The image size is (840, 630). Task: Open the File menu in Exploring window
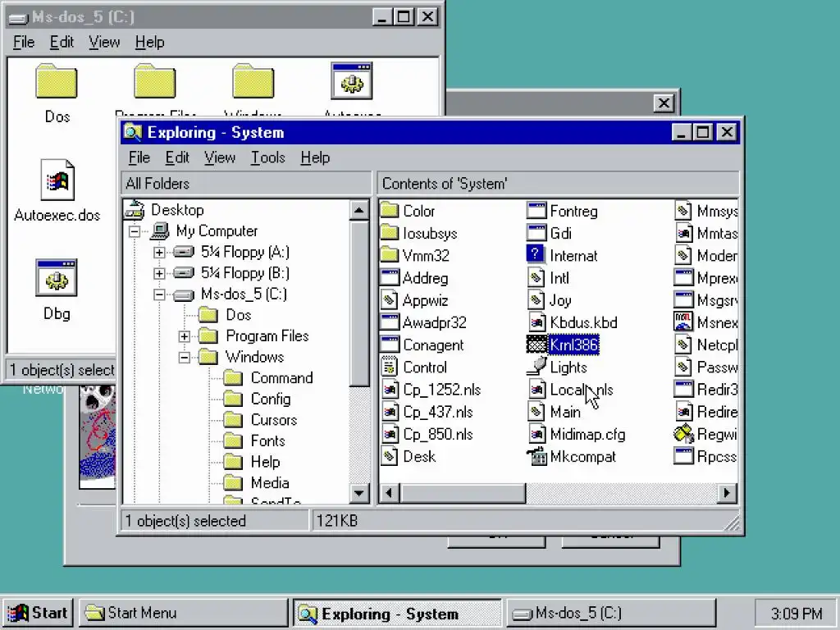139,157
